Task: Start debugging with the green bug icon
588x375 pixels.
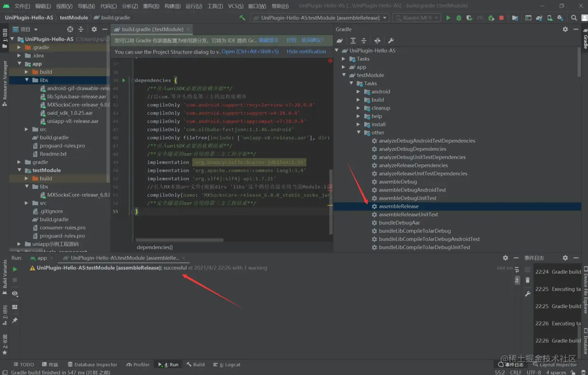Action: click(x=459, y=18)
